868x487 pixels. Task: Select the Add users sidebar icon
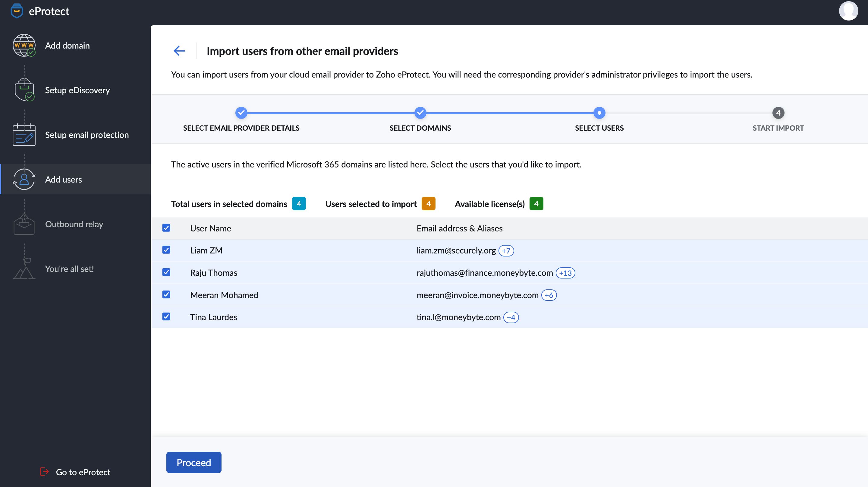tap(24, 179)
